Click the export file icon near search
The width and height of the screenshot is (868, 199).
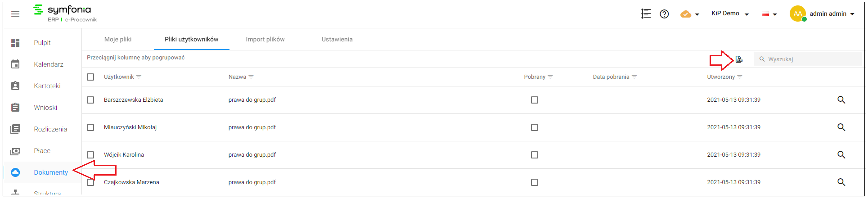coord(739,59)
